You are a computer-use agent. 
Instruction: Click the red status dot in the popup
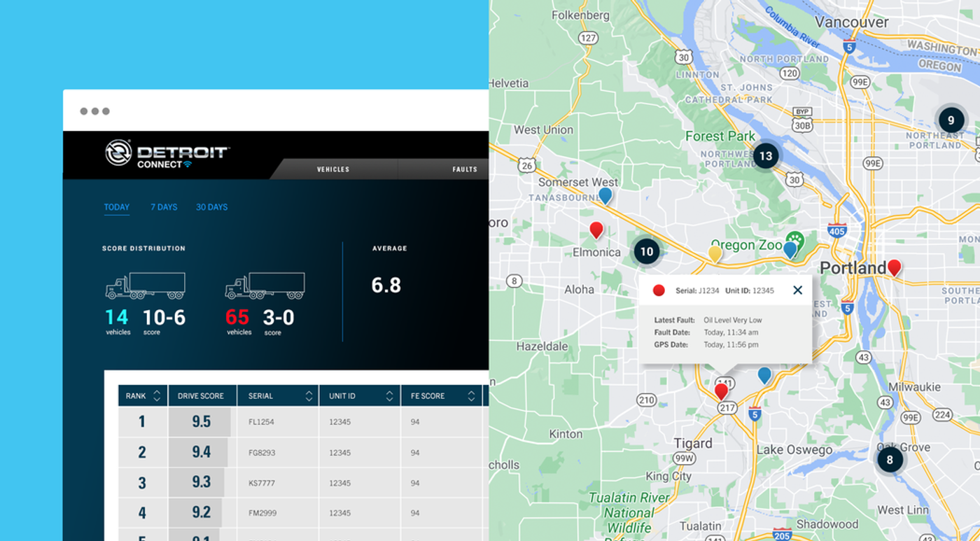point(659,290)
